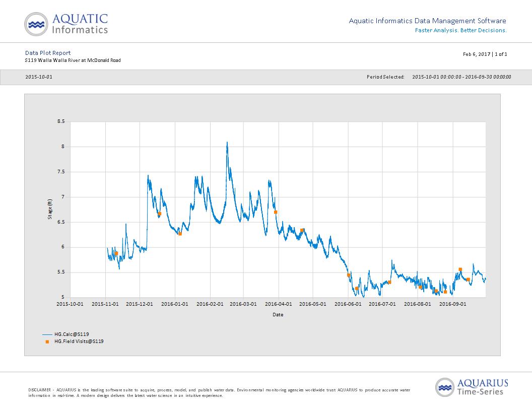
Task: Click the y-axis value "8.5"
Action: [61, 121]
